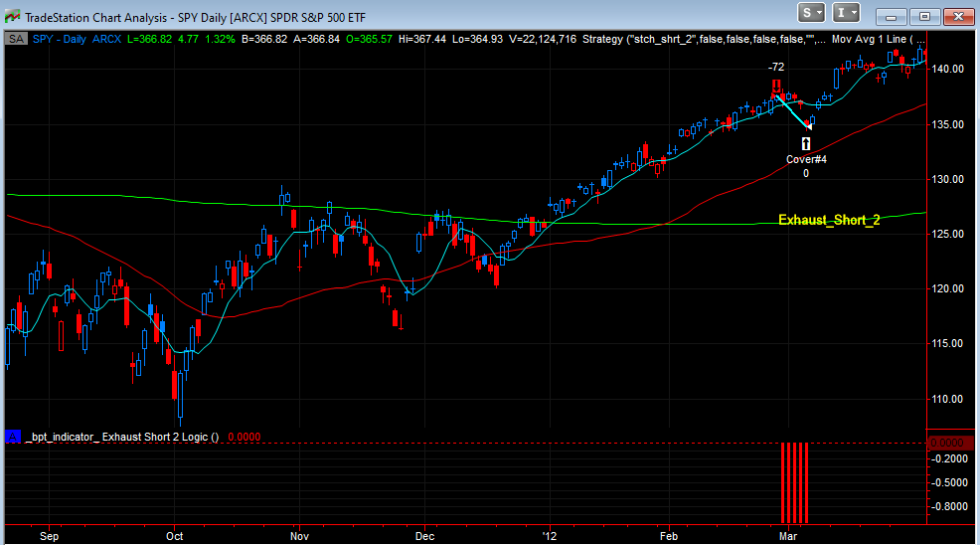The image size is (980, 545).
Task: Click the yellow Exhaust_Short_2 text label
Action: click(x=829, y=220)
